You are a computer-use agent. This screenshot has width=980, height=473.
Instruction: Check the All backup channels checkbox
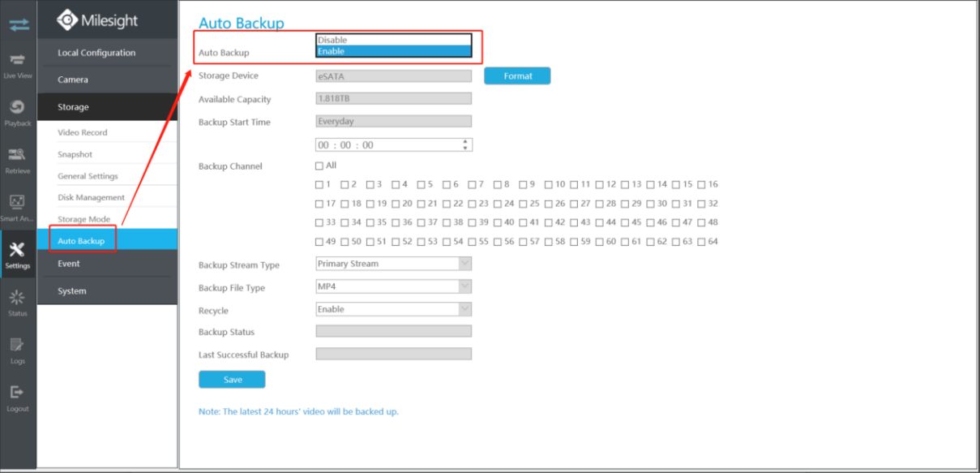pos(319,166)
